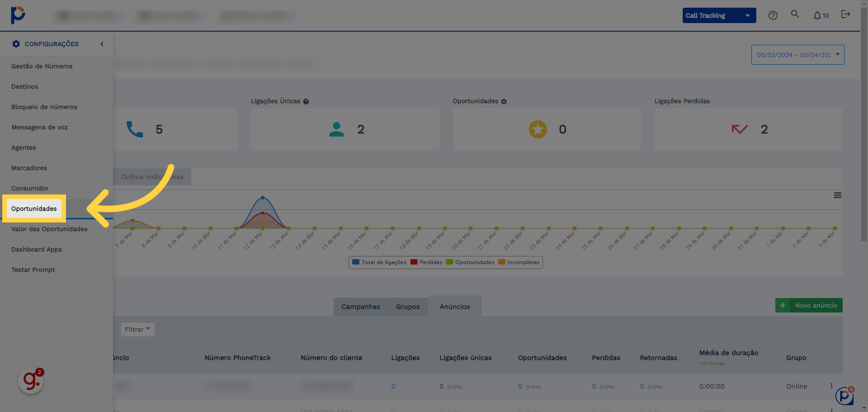Click first row Retornadas value 0

coord(642,386)
